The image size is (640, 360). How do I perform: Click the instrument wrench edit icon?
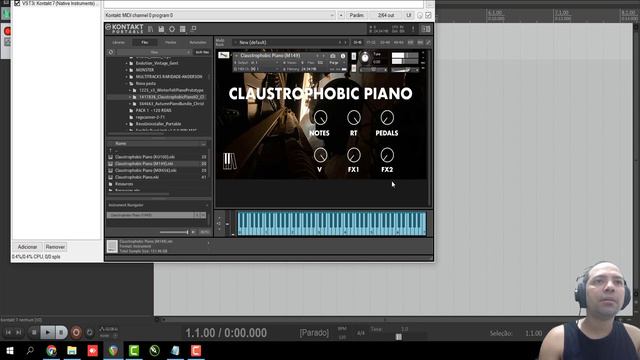[x=223, y=55]
